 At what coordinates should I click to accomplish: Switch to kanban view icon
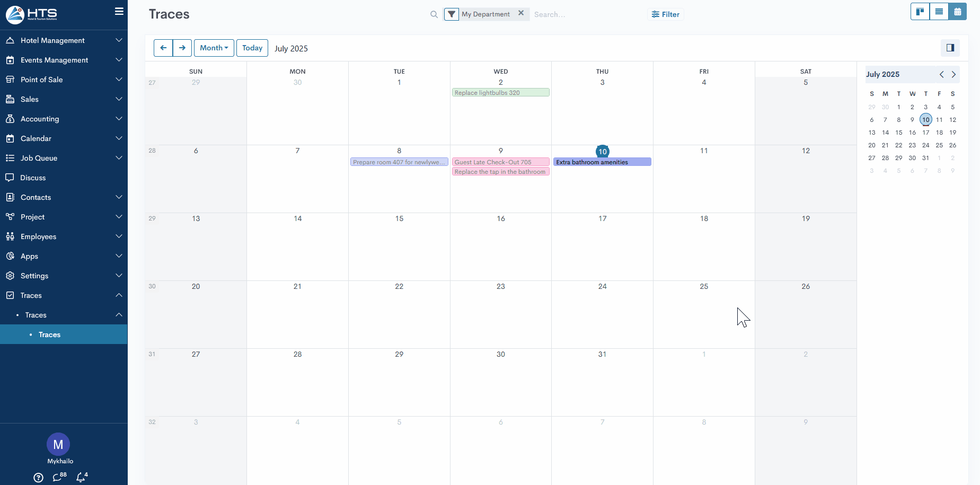tap(920, 12)
